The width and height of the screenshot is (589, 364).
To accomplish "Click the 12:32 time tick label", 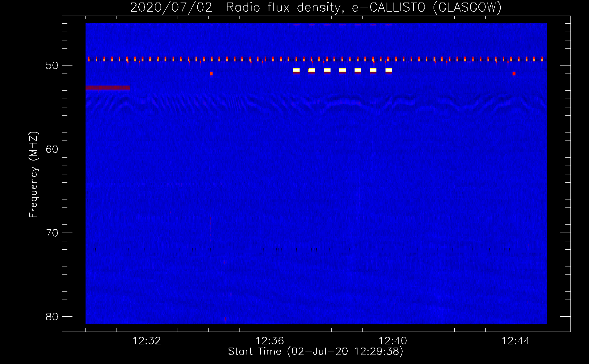I will 147,341.
